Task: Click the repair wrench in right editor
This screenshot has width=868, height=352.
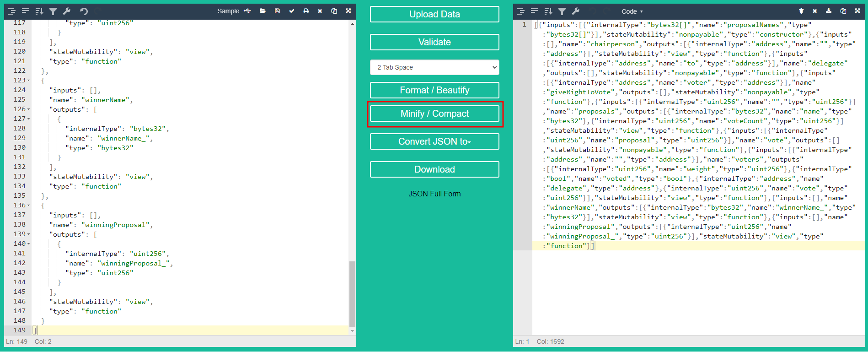Action: click(576, 11)
